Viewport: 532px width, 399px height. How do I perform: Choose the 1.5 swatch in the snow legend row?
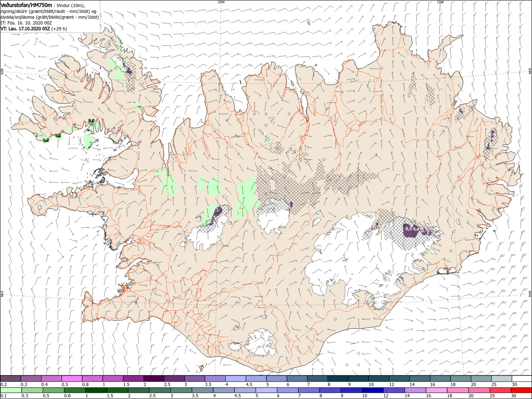coord(133,379)
